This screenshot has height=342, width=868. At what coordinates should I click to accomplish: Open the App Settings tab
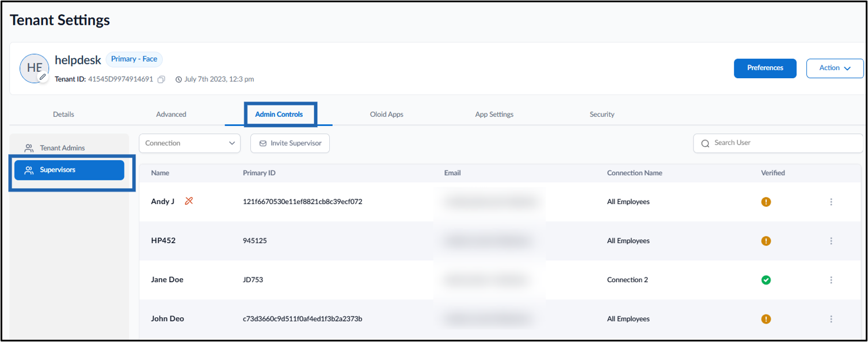[x=494, y=114]
